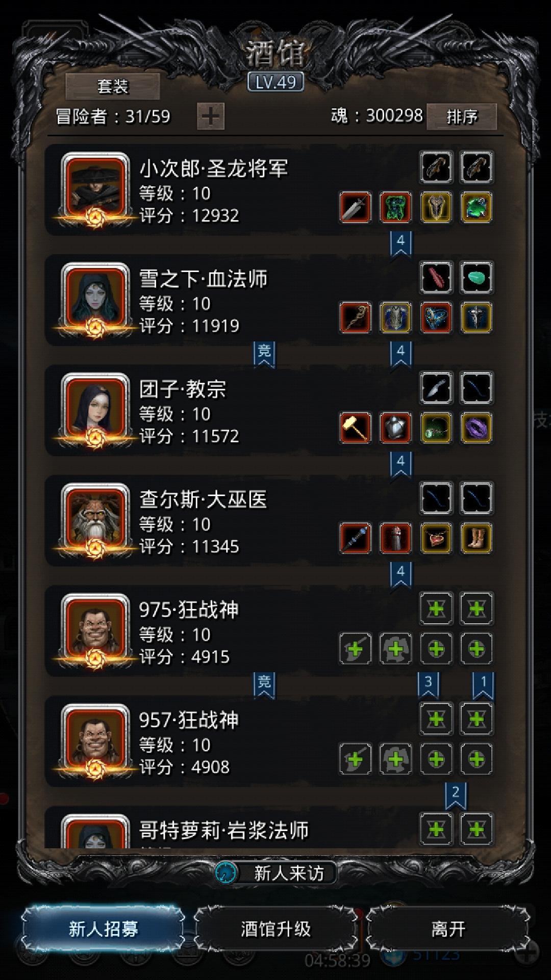Add armor to 957·狂战神 empty slot
This screenshot has height=980, width=551.
pyautogui.click(x=395, y=759)
